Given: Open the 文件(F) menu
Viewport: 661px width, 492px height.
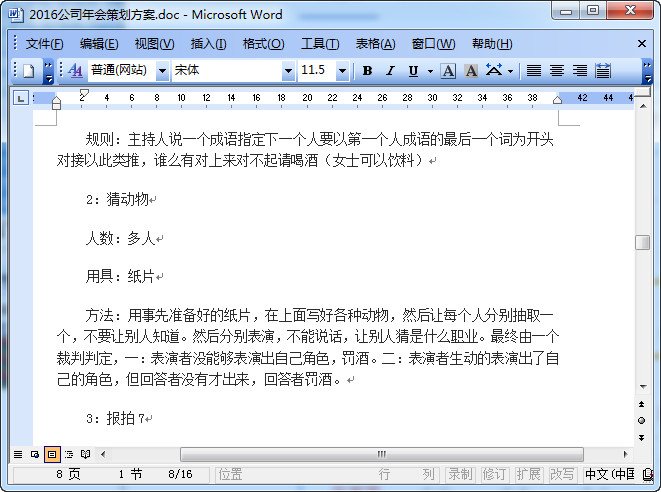Looking at the screenshot, I should click(x=44, y=44).
